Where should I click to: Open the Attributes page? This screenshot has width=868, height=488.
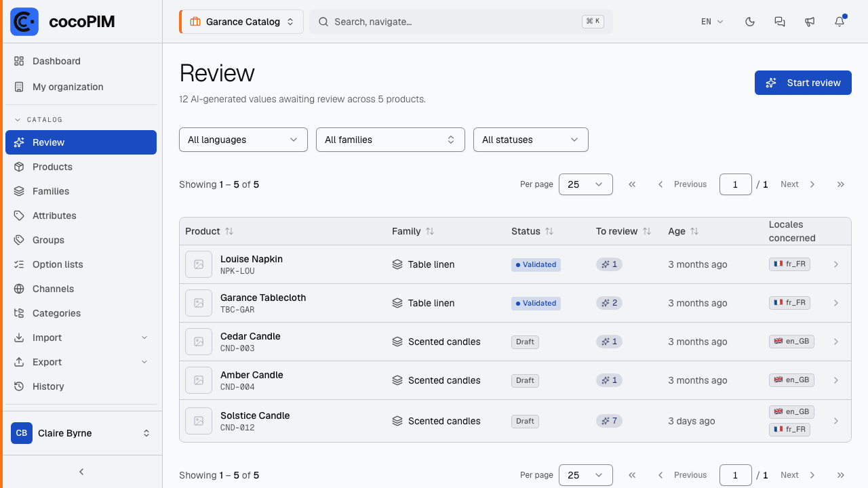point(81,216)
